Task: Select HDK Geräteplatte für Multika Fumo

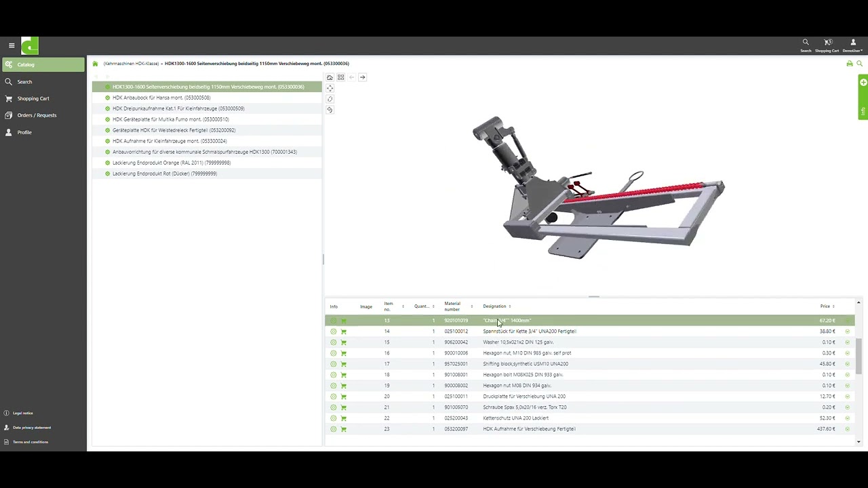Action: (x=207, y=119)
